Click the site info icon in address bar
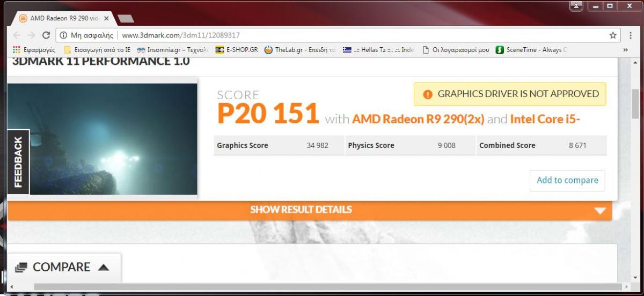The width and height of the screenshot is (644, 296). point(63,35)
